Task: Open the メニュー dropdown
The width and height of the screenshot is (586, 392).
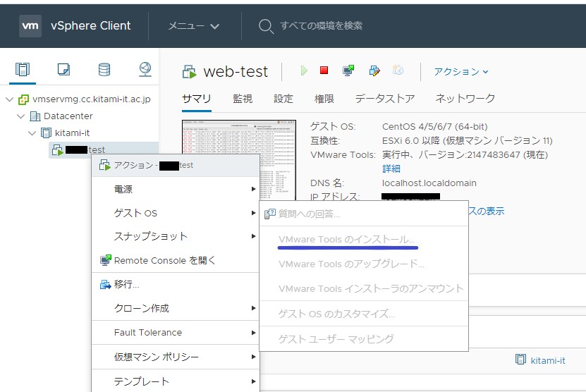Action: (193, 26)
